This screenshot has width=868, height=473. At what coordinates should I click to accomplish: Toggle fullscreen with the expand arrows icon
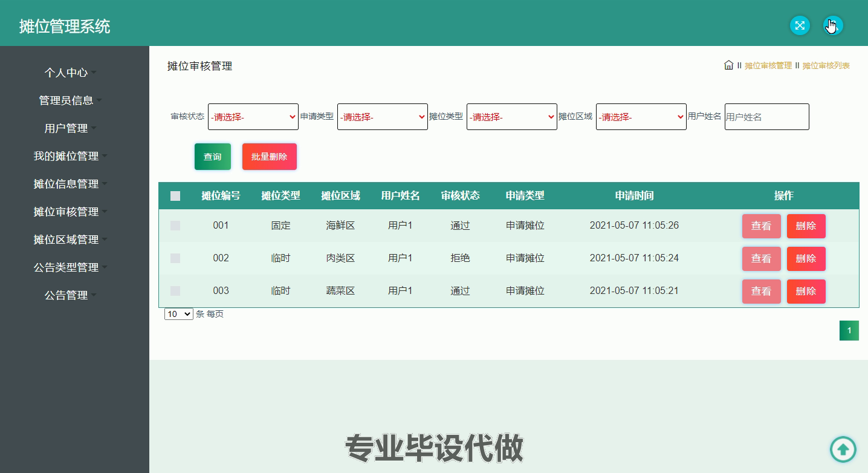point(800,25)
